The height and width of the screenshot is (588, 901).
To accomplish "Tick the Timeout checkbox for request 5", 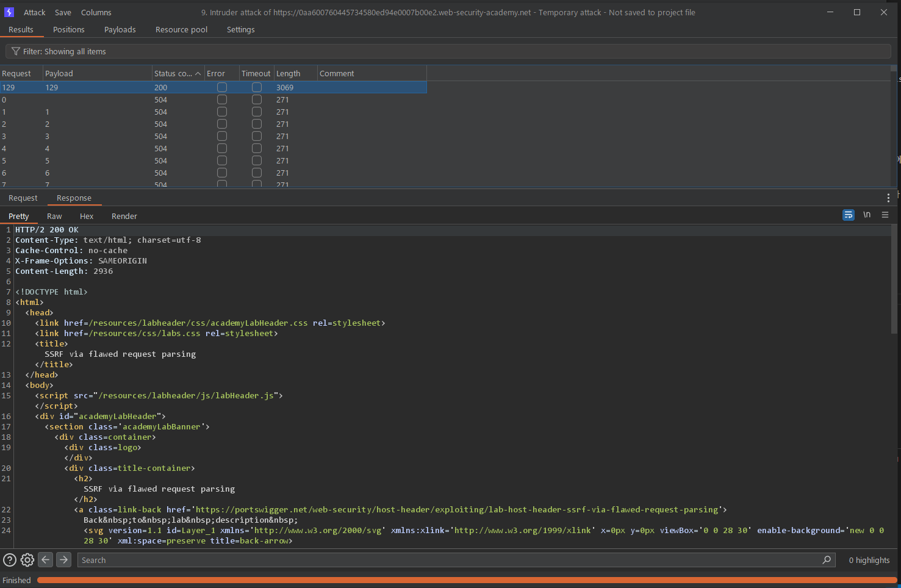I will pyautogui.click(x=257, y=160).
